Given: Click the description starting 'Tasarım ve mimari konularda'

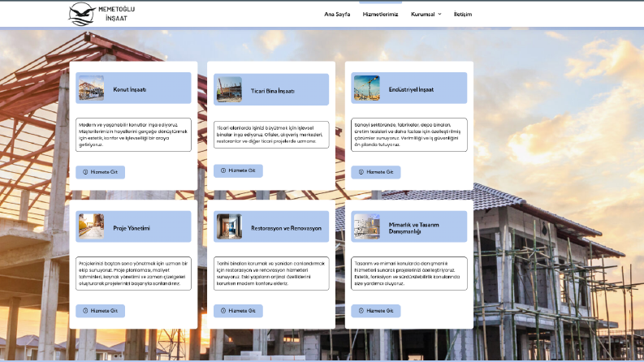Looking at the screenshot, I should [x=409, y=274].
